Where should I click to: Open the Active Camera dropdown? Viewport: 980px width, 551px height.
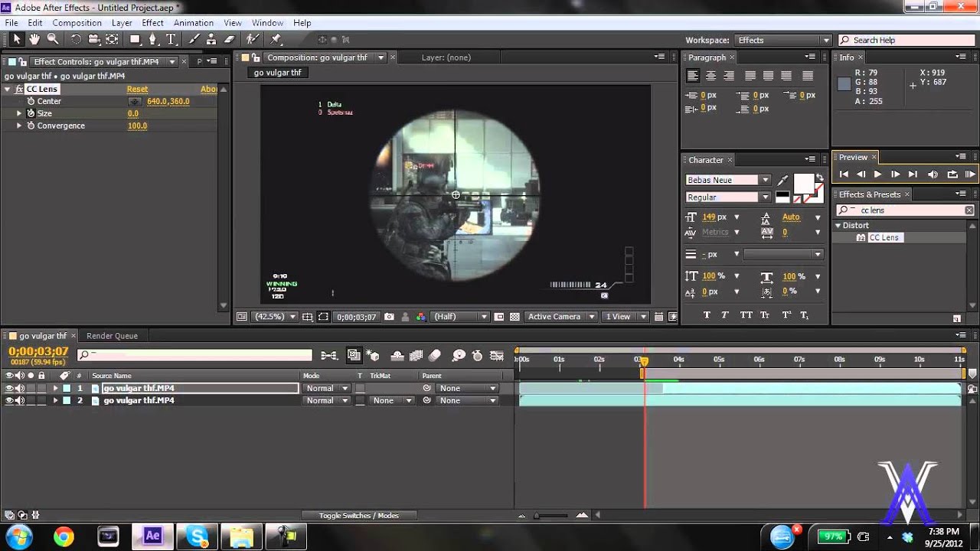tap(560, 317)
